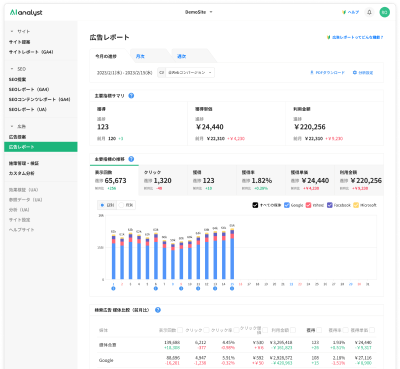Select the 月別 radio button
This screenshot has width=400, height=369.
coord(121,205)
